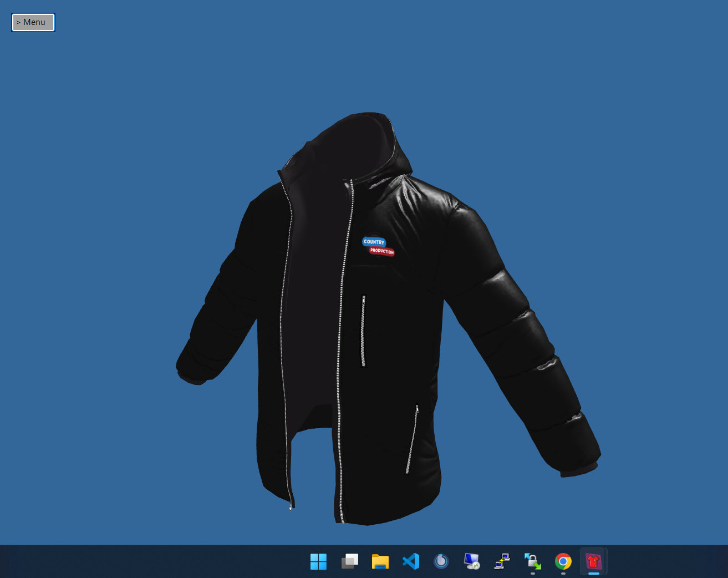Click the red t-shirt app icon
The width and height of the screenshot is (728, 578).
click(x=594, y=561)
